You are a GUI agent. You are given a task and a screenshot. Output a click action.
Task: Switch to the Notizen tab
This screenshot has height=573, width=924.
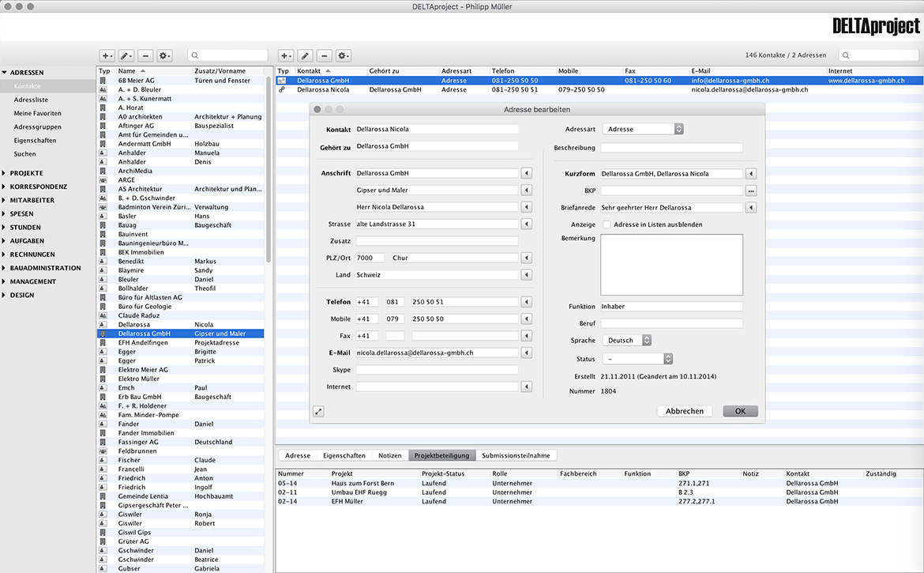(390, 456)
